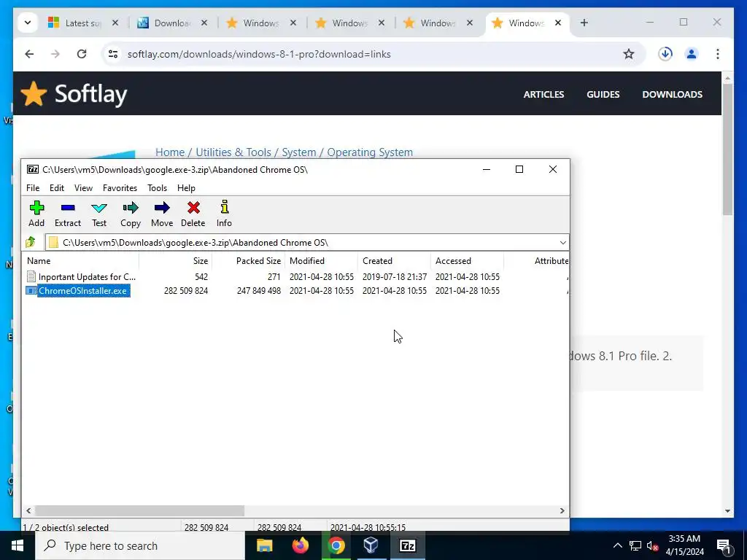The width and height of the screenshot is (747, 560).
Task: Click the Copy toolbar icon
Action: coord(131,214)
